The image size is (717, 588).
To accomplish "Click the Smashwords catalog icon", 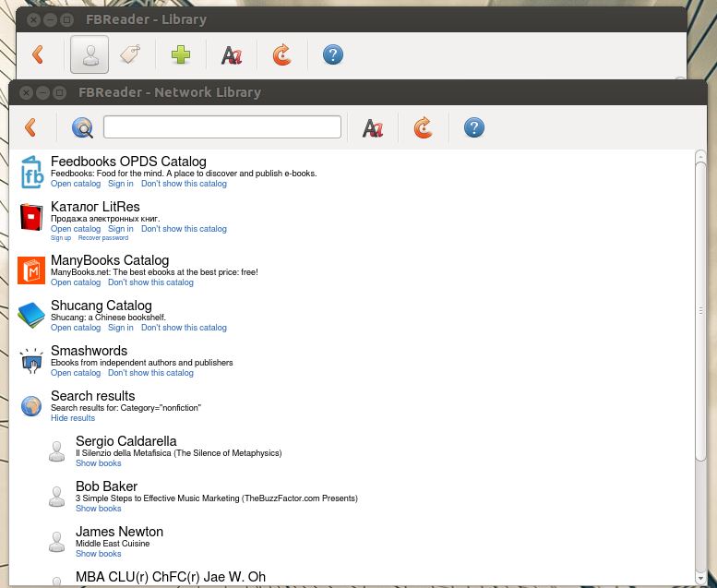I will tap(31, 361).
